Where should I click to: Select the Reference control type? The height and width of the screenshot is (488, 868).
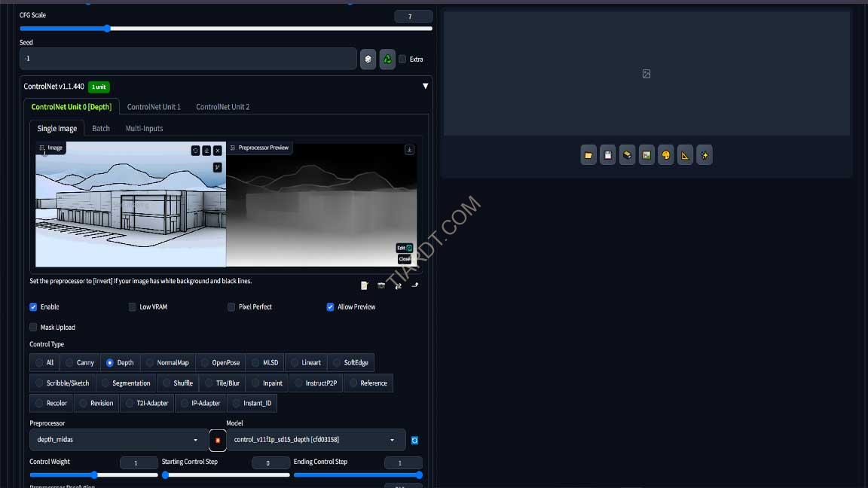coord(368,383)
